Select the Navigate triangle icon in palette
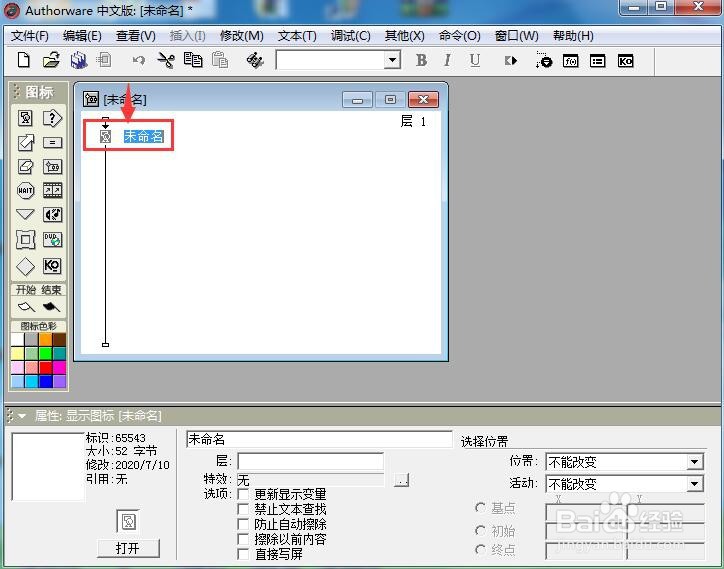 (x=25, y=214)
